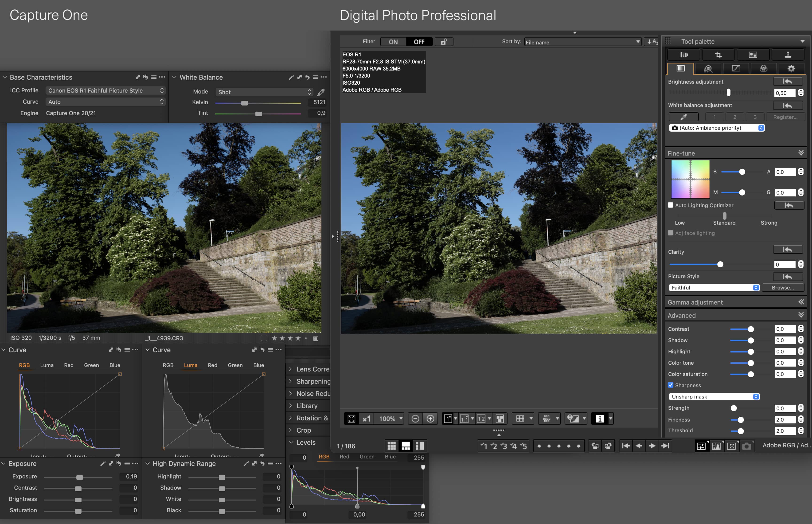Click the zoom out minus button
The height and width of the screenshot is (524, 812).
(415, 418)
